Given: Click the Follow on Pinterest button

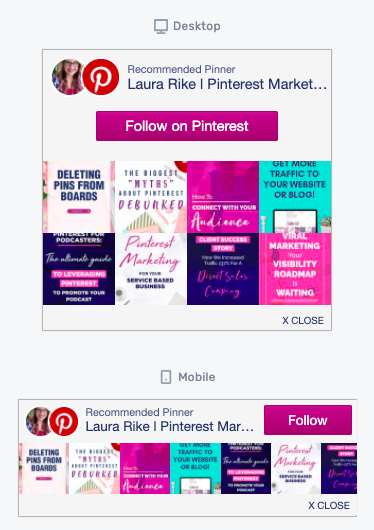Looking at the screenshot, I should (x=187, y=126).
